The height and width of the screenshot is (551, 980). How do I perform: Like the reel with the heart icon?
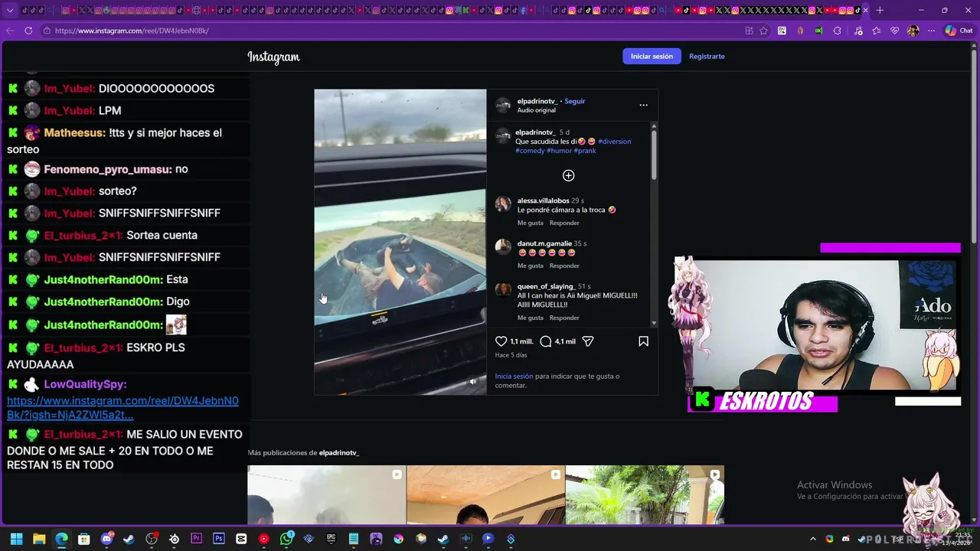[501, 341]
